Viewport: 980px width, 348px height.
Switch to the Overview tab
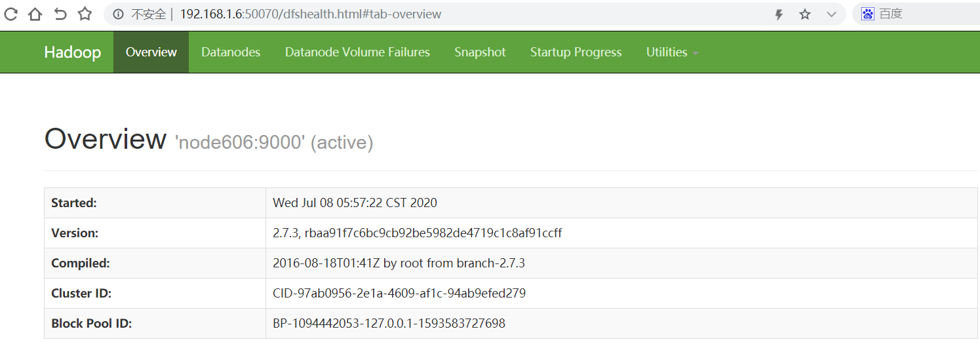[x=151, y=52]
